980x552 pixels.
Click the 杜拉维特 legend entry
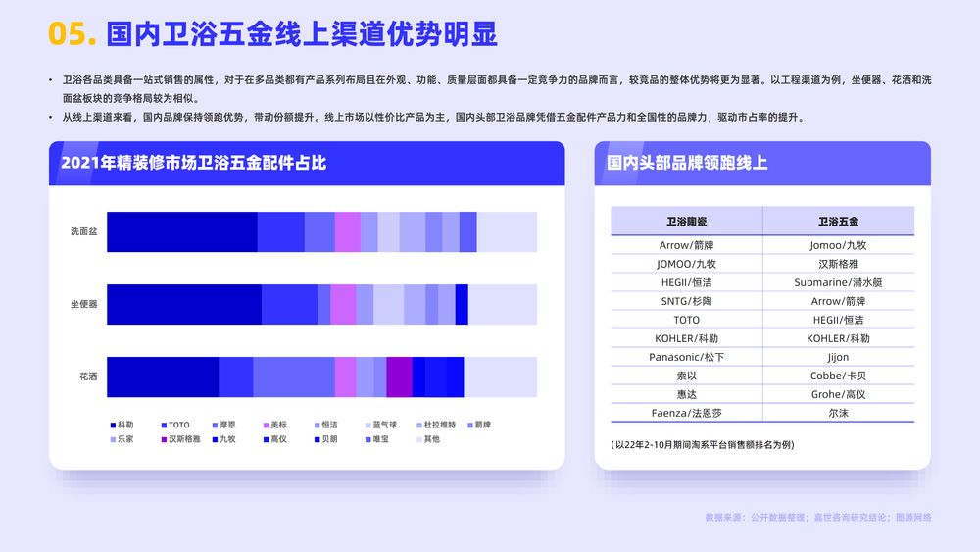(436, 425)
